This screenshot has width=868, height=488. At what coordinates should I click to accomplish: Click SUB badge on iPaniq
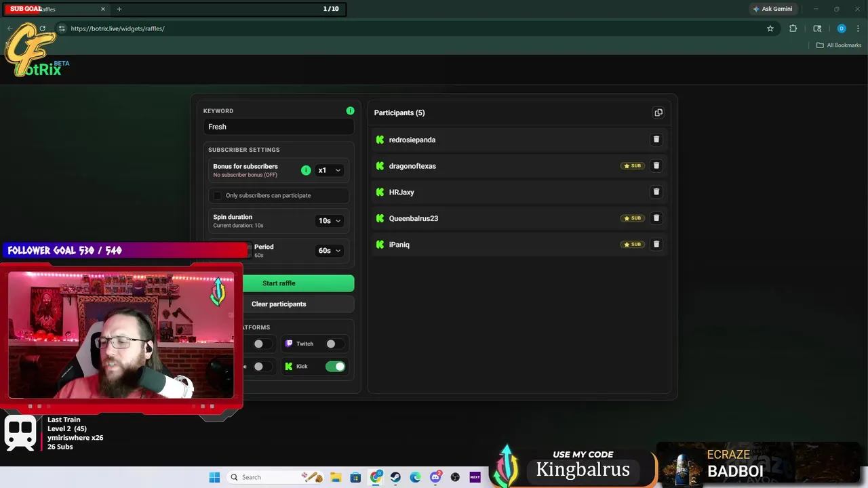coord(632,244)
